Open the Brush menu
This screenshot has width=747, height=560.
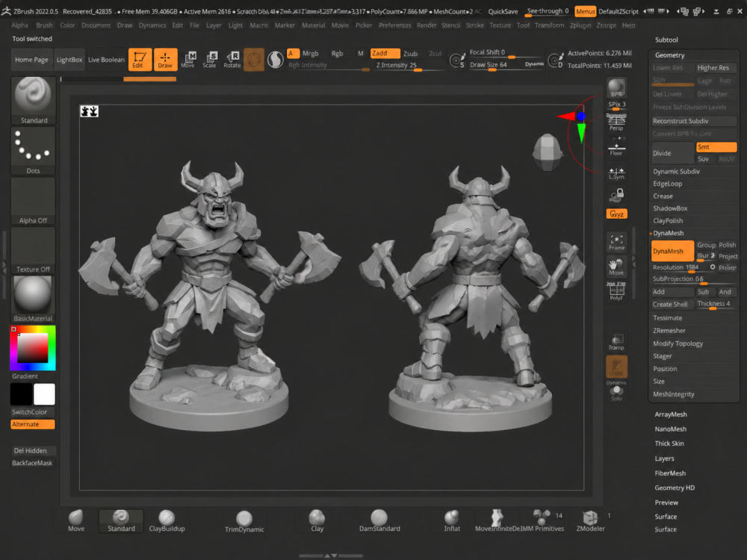pos(44,25)
